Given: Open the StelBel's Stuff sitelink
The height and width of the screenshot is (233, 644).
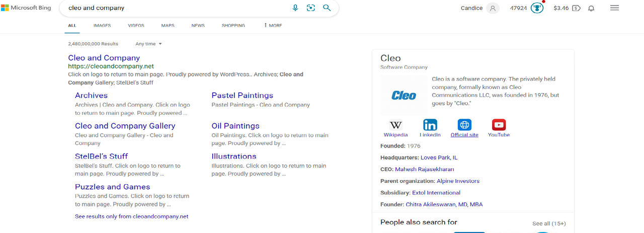Looking at the screenshot, I should click(x=101, y=156).
